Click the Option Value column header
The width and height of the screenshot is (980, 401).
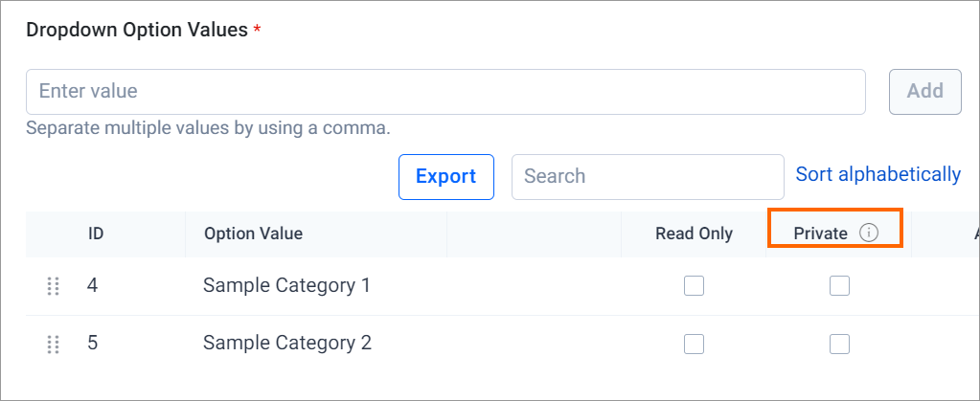(253, 234)
